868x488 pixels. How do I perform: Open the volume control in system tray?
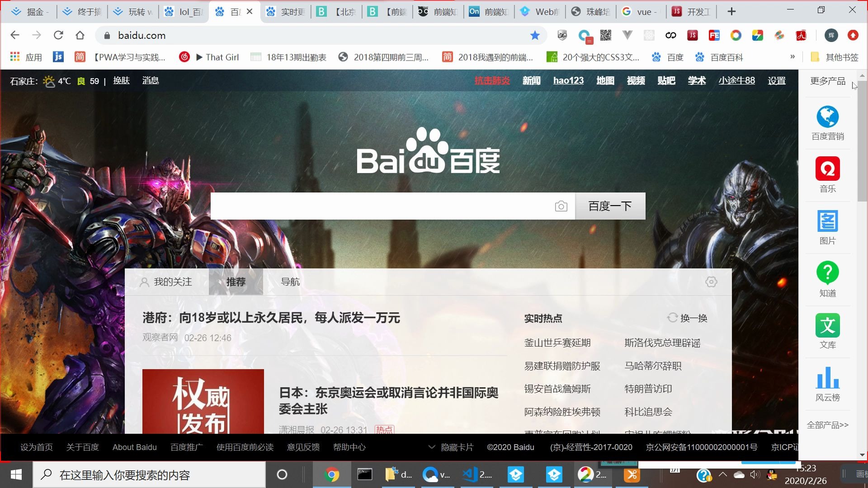tap(754, 475)
